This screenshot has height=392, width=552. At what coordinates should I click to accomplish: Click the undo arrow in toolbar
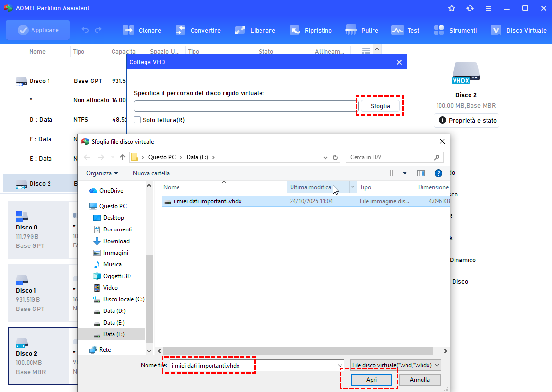click(85, 30)
